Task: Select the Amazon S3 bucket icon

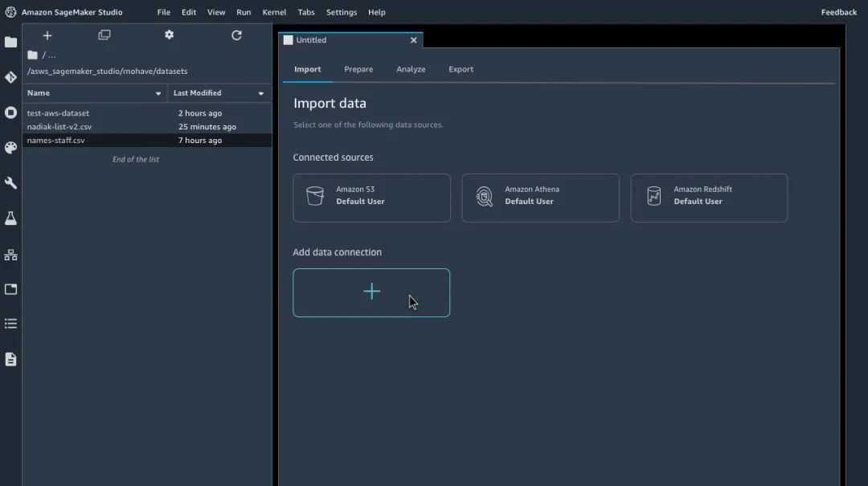Action: (x=315, y=196)
